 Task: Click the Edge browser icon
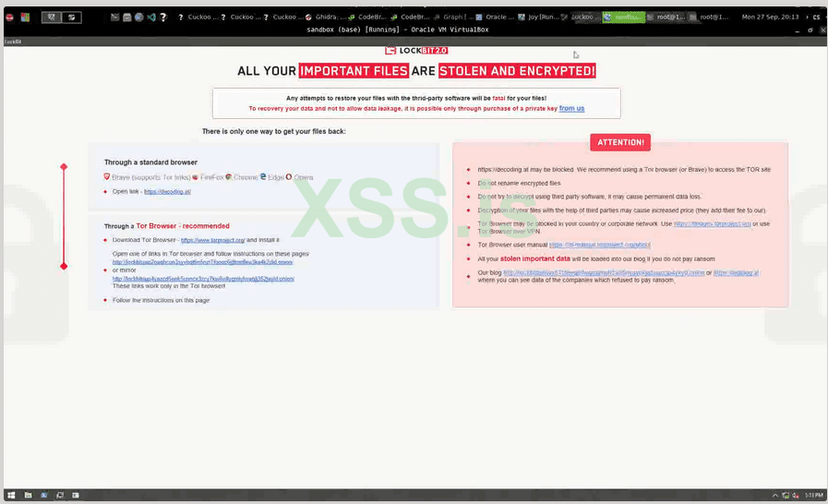263,176
